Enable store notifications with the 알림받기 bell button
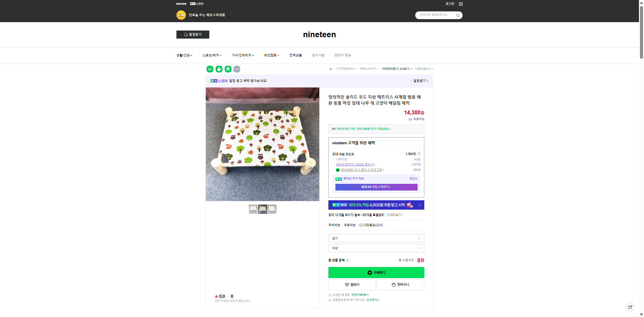Viewport: 644px width, 317px height. point(193,35)
